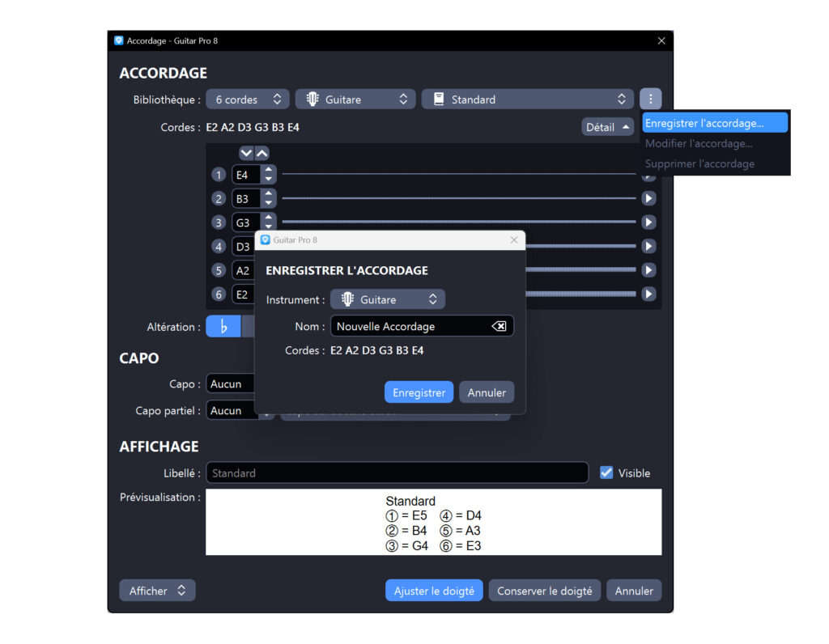
Task: Click the Libellé field showing Standard
Action: 397,472
